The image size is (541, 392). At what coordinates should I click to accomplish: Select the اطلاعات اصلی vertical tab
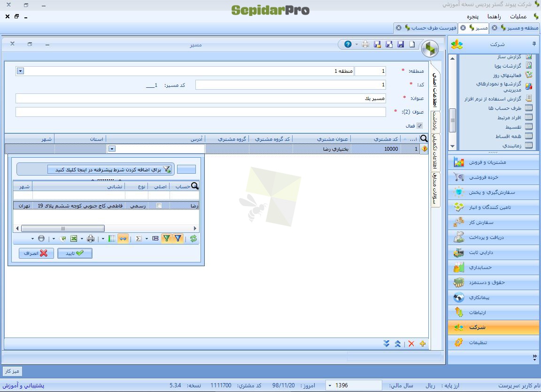pyautogui.click(x=435, y=90)
